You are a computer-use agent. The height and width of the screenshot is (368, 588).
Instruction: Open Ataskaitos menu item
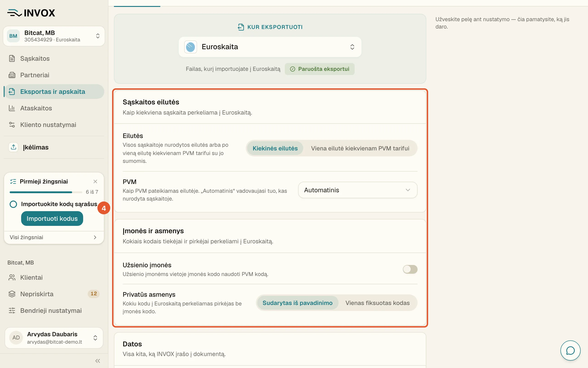tap(54, 108)
